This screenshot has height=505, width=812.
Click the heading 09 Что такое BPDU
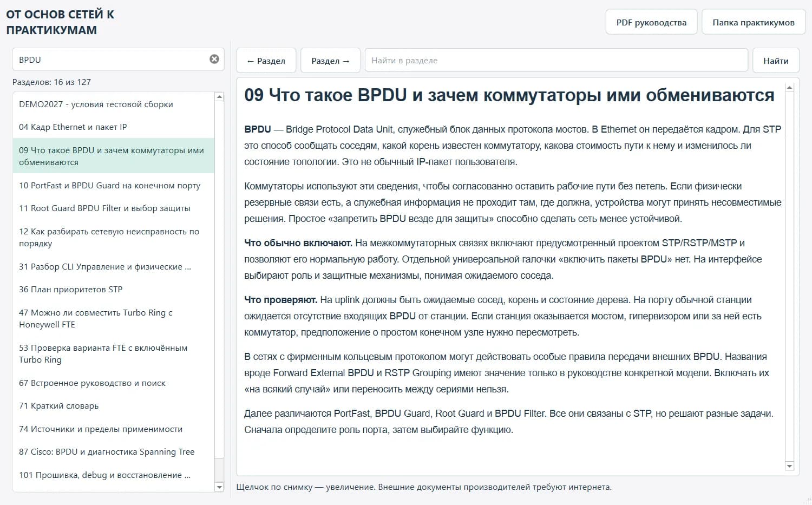pos(509,95)
